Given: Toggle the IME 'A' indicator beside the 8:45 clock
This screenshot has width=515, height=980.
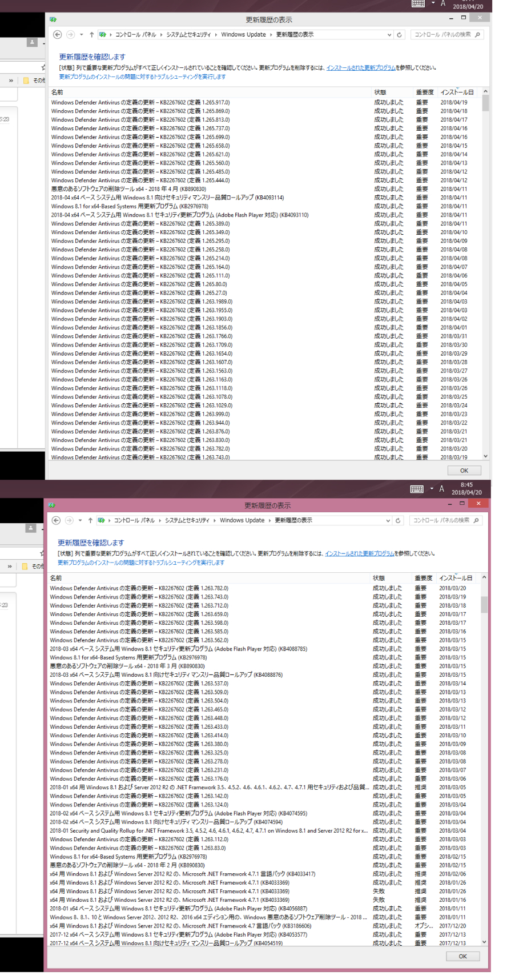Looking at the screenshot, I should (441, 489).
